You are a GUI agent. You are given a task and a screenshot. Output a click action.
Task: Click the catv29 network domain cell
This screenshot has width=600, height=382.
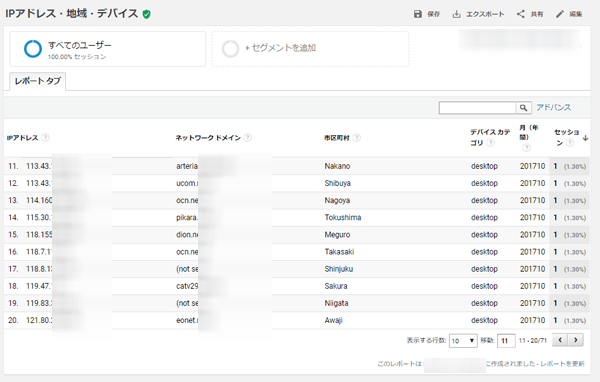coord(187,286)
